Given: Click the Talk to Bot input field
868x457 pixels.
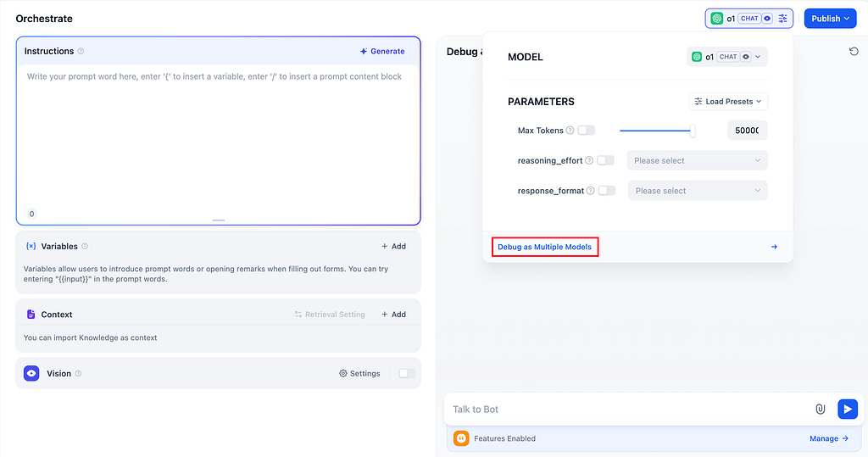Looking at the screenshot, I should pyautogui.click(x=627, y=409).
